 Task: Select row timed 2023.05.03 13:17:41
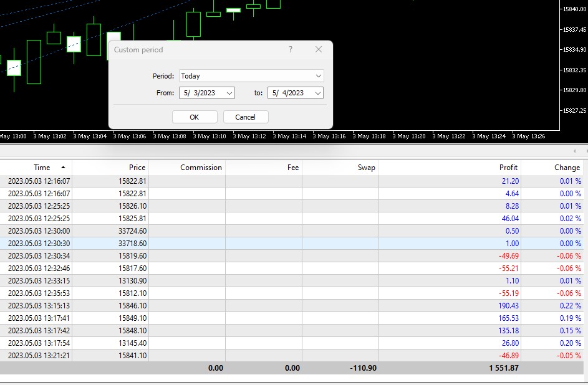pos(292,318)
